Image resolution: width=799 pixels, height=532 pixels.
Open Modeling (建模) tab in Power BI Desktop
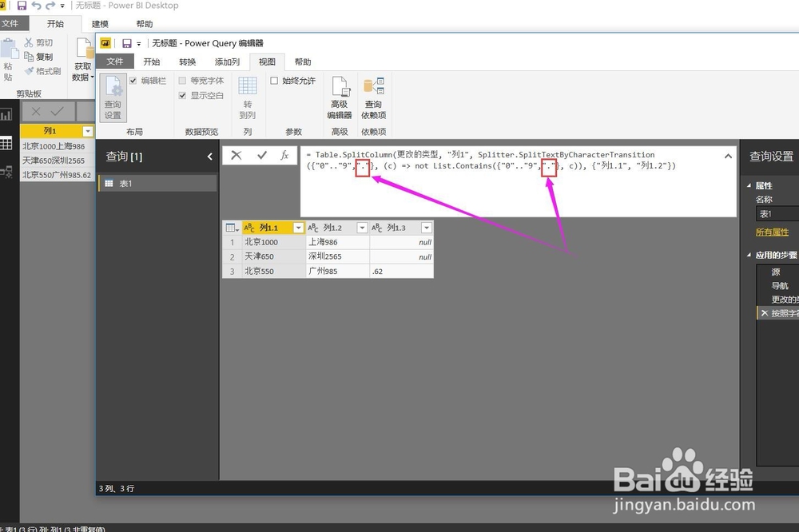coord(100,24)
